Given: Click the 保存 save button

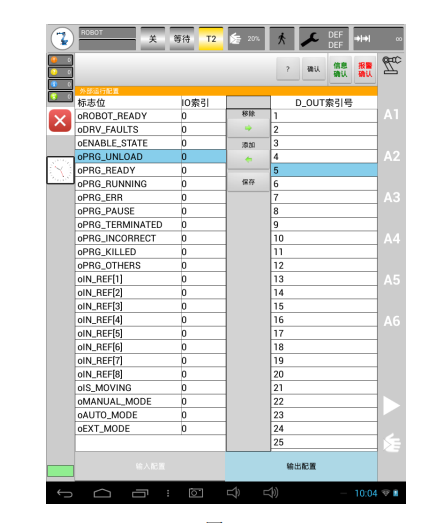Looking at the screenshot, I should tap(248, 182).
